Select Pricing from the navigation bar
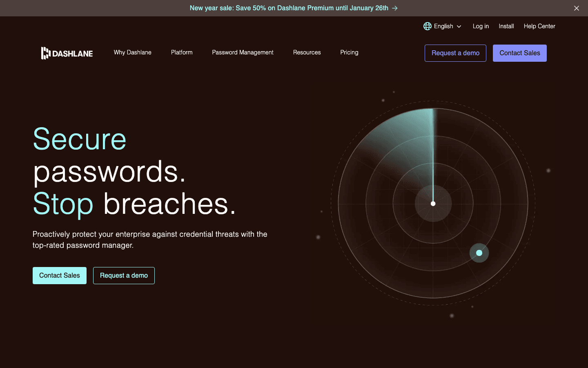This screenshot has height=368, width=588. pyautogui.click(x=349, y=52)
